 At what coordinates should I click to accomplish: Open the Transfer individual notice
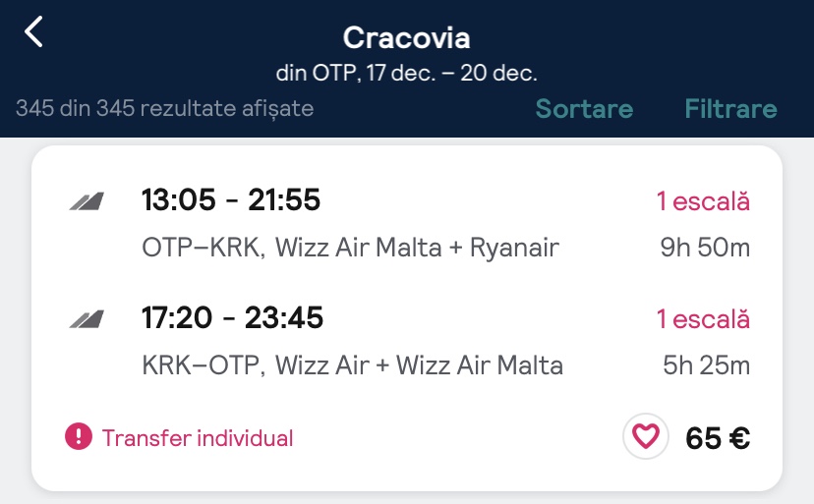click(x=197, y=438)
